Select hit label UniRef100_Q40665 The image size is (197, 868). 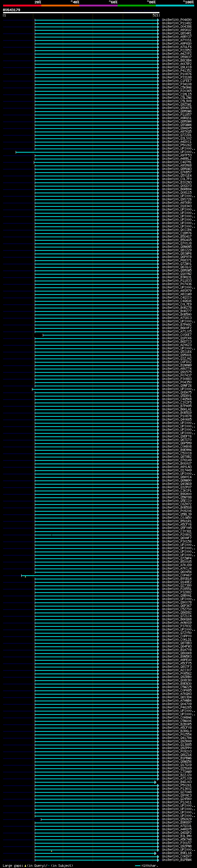176,419
